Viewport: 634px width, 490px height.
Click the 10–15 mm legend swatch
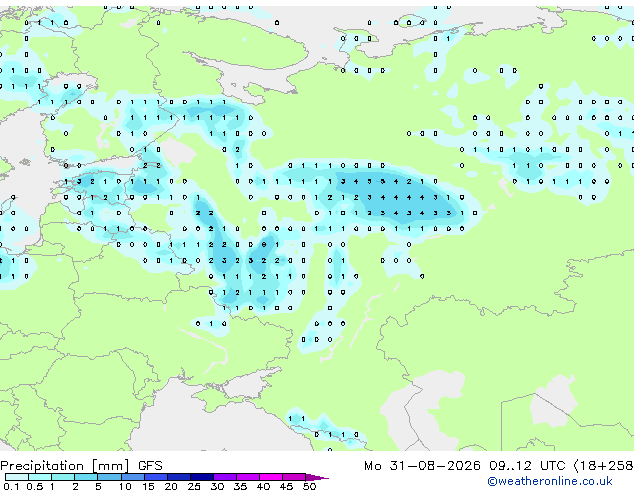132,477
